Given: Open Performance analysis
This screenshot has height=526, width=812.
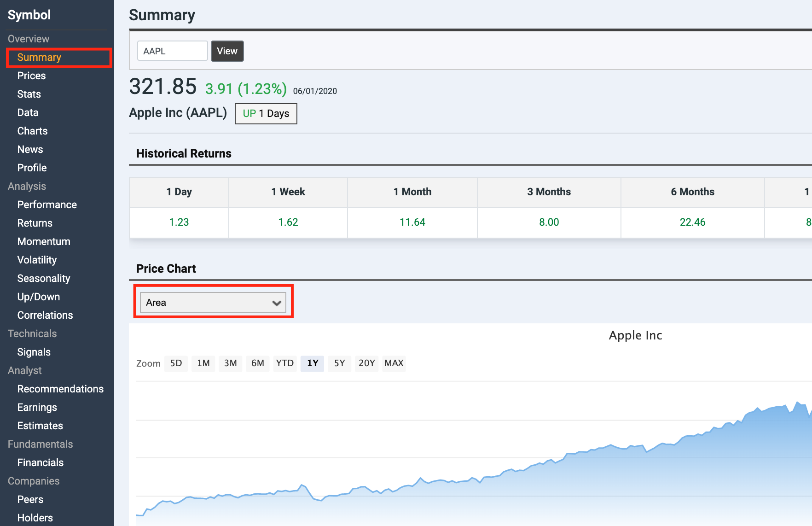Looking at the screenshot, I should point(47,205).
